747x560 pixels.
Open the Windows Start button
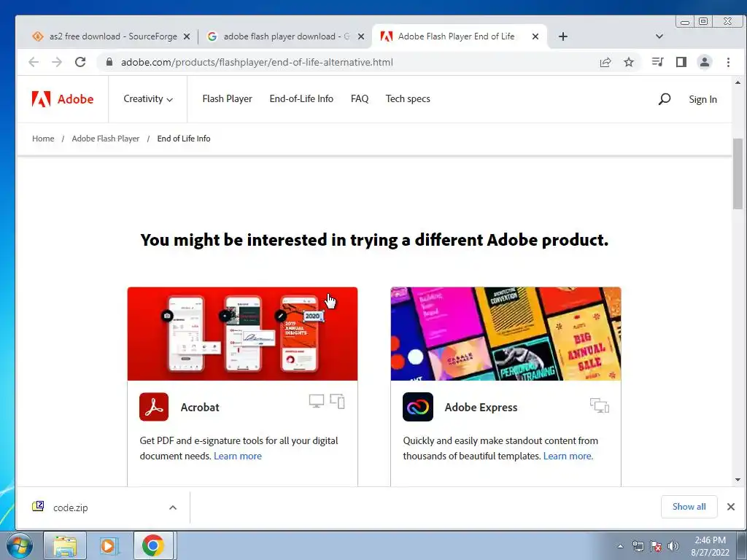coord(19,545)
